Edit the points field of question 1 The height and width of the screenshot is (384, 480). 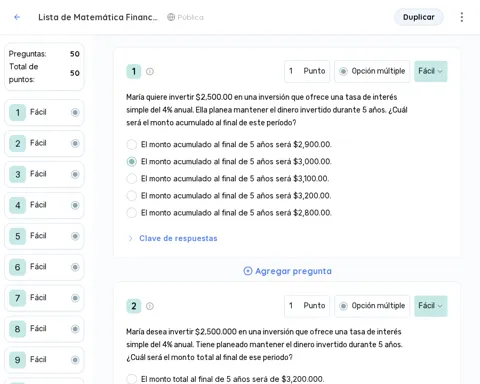click(x=307, y=71)
